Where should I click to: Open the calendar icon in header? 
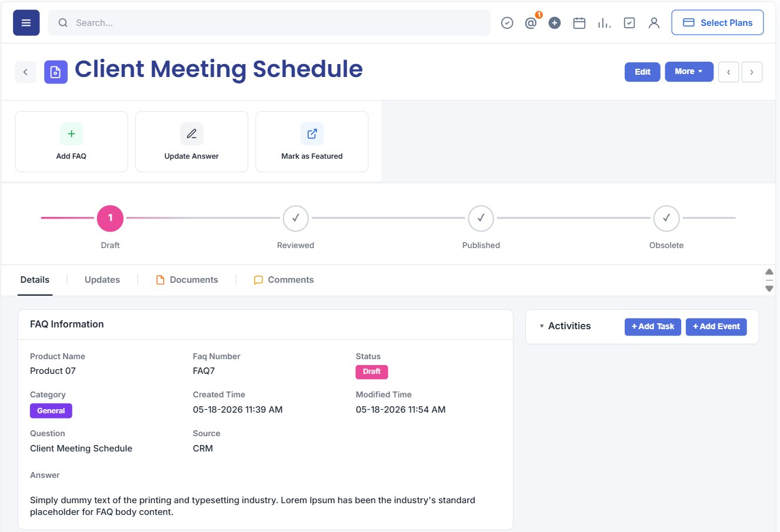[579, 23]
